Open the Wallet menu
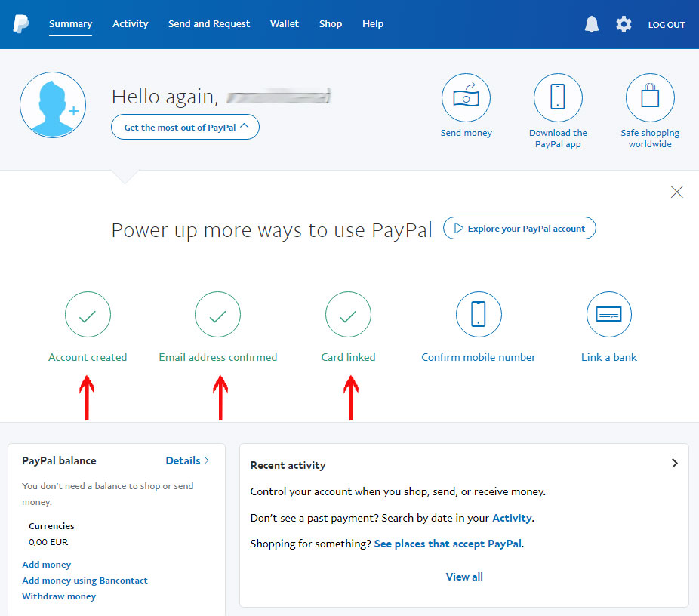This screenshot has width=699, height=616. pos(285,23)
